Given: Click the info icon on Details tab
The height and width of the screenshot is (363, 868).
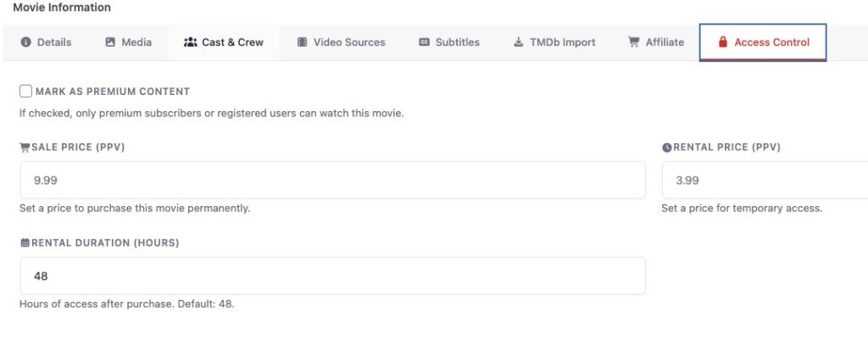Looking at the screenshot, I should coord(25,42).
